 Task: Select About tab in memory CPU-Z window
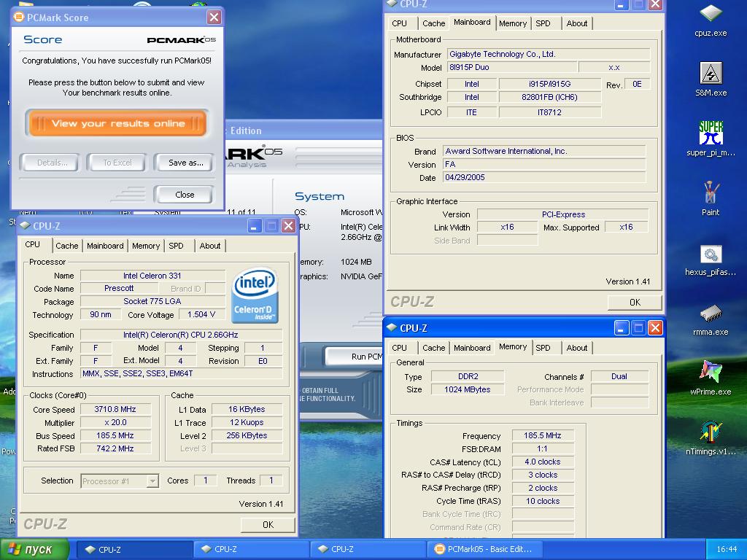pyautogui.click(x=576, y=348)
